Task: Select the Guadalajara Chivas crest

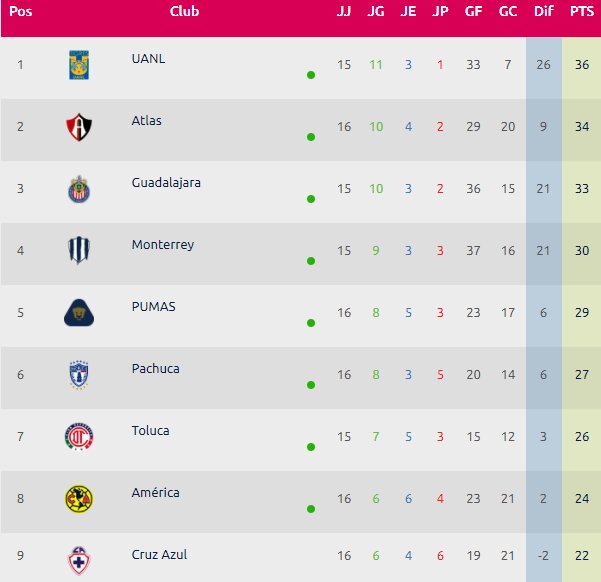Action: [x=79, y=188]
